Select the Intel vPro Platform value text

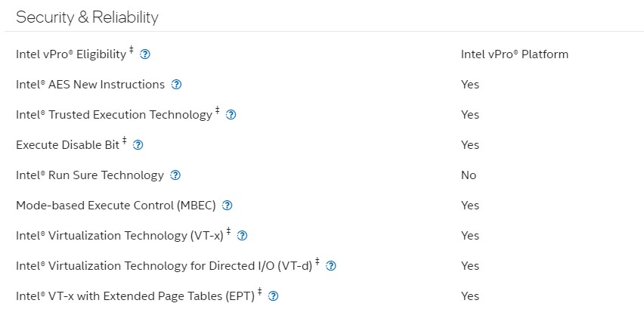coord(515,54)
